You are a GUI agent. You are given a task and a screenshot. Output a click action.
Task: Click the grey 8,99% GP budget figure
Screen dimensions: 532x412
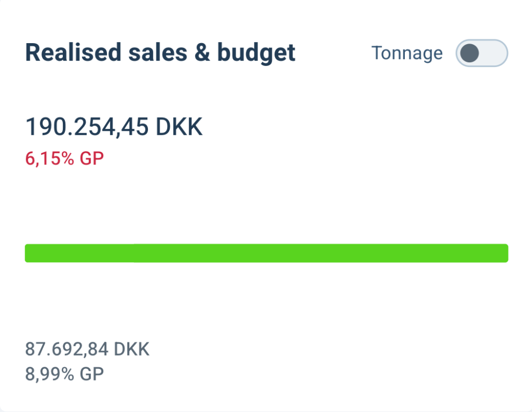click(64, 374)
